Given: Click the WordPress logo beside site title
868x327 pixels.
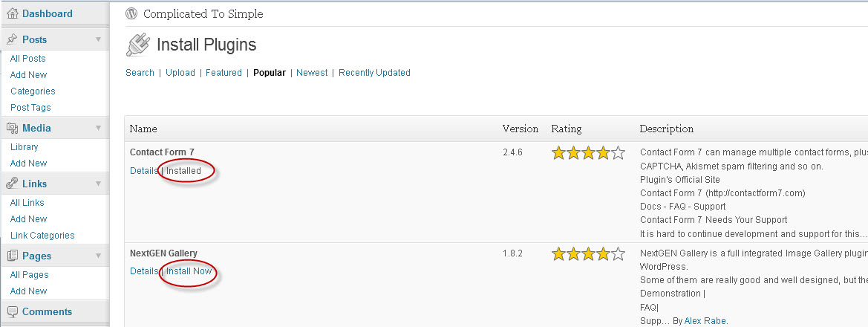Looking at the screenshot, I should 131,14.
